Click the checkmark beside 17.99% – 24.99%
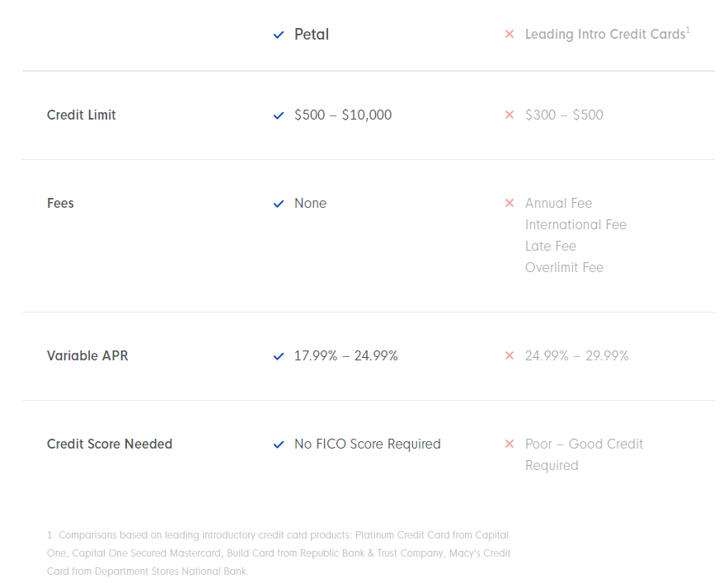 (279, 356)
